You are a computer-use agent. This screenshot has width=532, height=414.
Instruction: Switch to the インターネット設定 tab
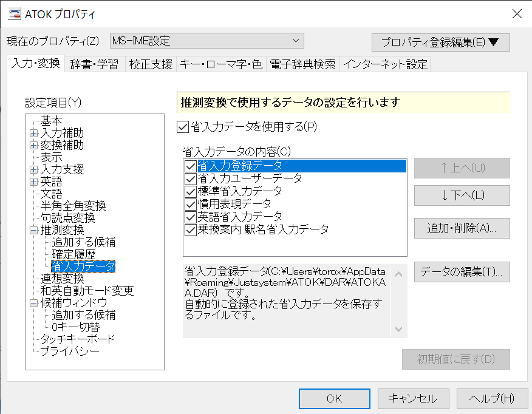point(385,64)
